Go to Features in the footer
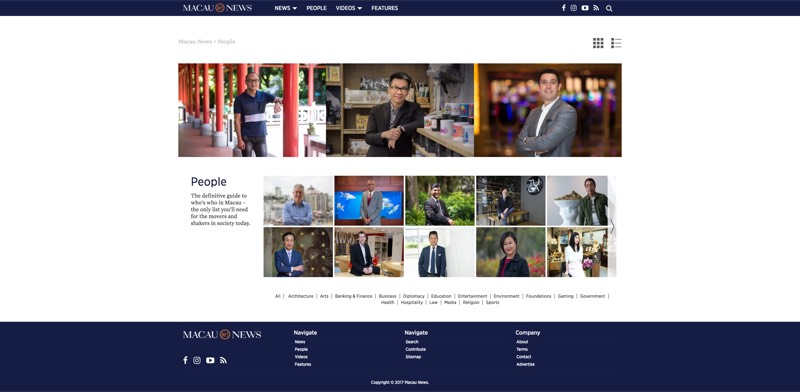Screen dimensions: 800x392 pyautogui.click(x=303, y=364)
